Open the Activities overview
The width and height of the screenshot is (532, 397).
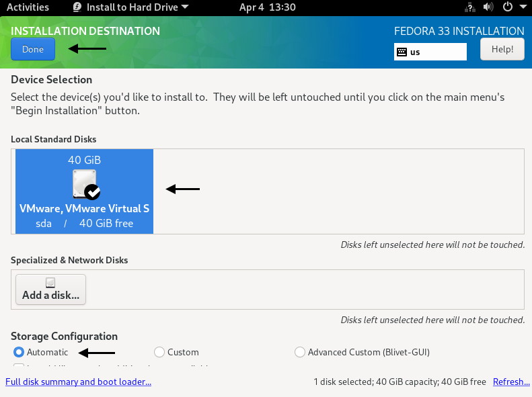pos(28,7)
